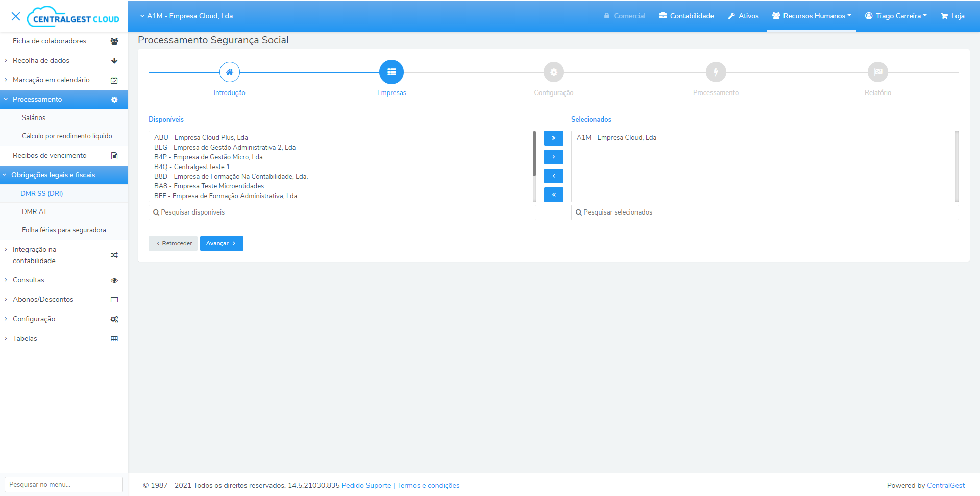Open the Contabilidade menu

(x=687, y=16)
